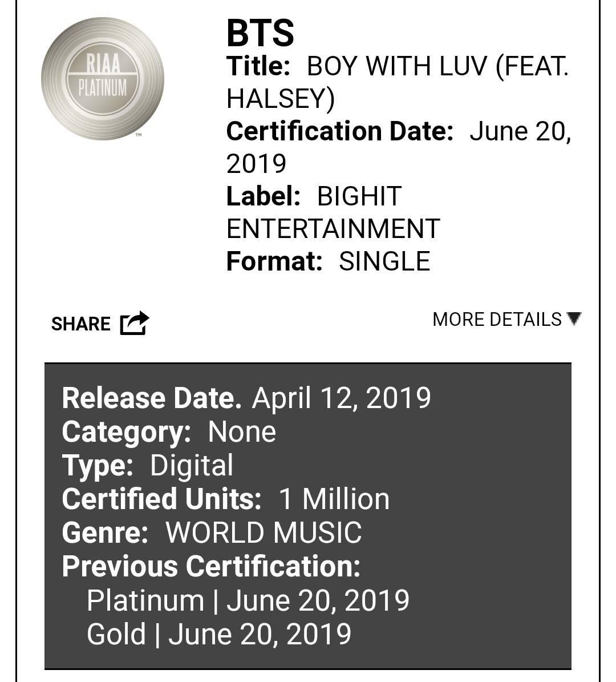Click the Category None line

click(x=169, y=432)
